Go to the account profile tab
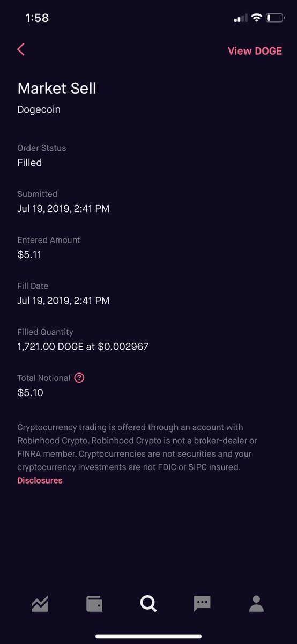The image size is (297, 644). [x=257, y=604]
